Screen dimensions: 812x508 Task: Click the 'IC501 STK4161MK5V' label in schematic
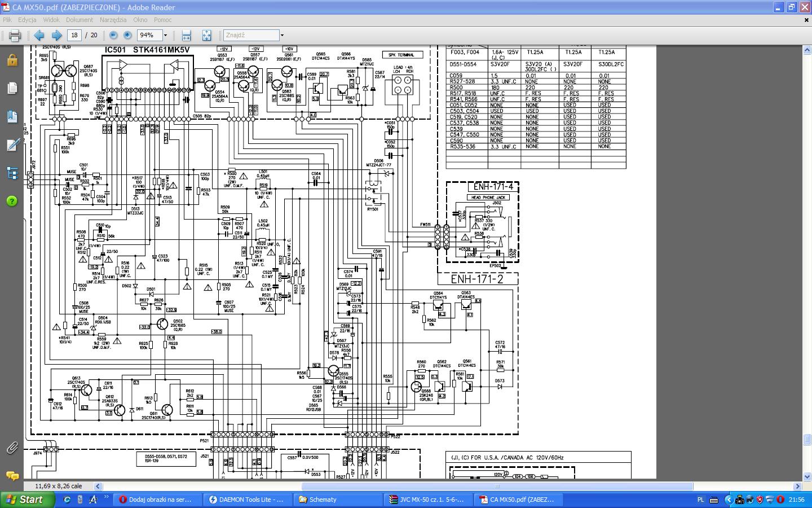click(x=147, y=50)
